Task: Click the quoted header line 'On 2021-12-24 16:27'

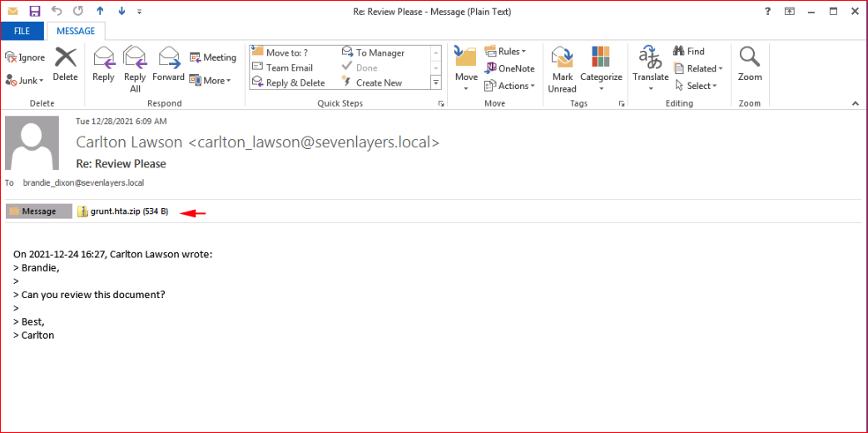Action: [113, 254]
